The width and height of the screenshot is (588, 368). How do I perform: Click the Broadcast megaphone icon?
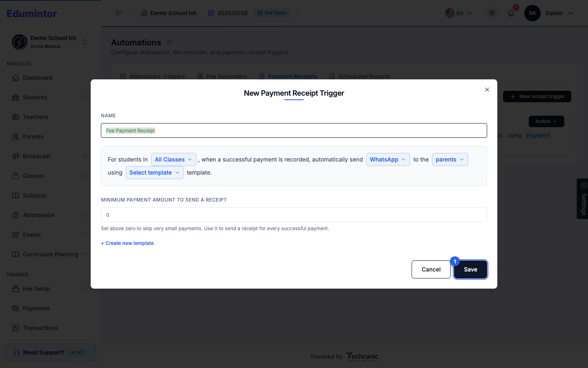pyautogui.click(x=16, y=156)
